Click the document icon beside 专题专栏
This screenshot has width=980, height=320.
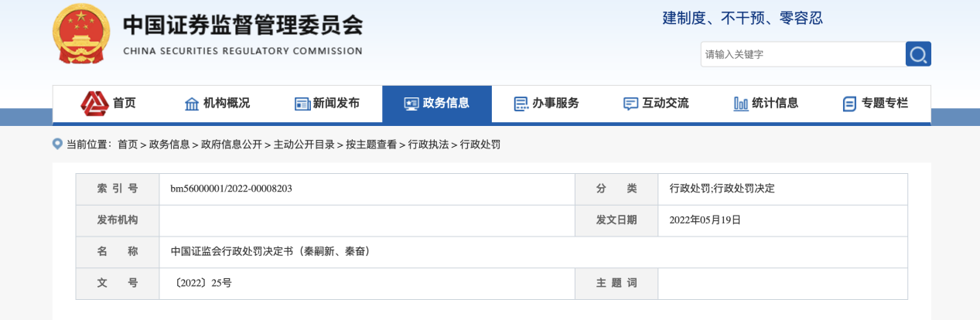click(x=850, y=104)
